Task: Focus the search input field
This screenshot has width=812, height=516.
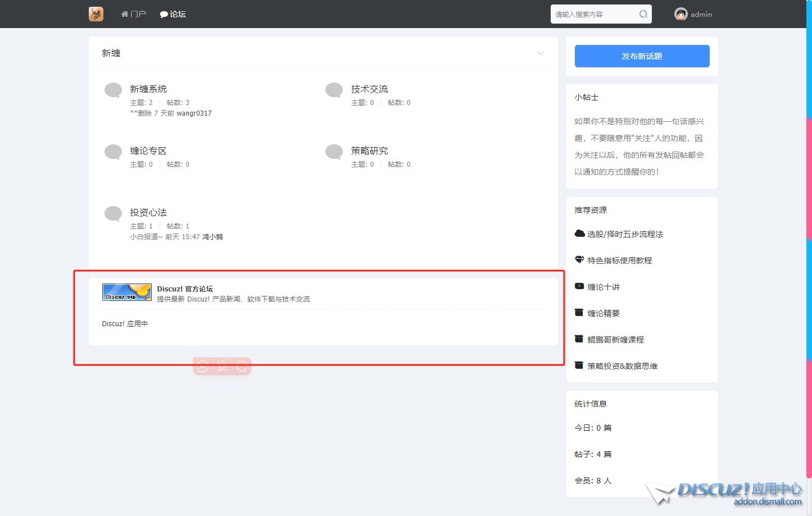Action: (595, 15)
